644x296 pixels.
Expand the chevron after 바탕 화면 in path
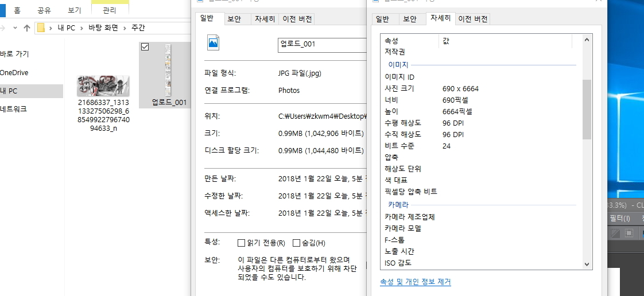[126, 28]
